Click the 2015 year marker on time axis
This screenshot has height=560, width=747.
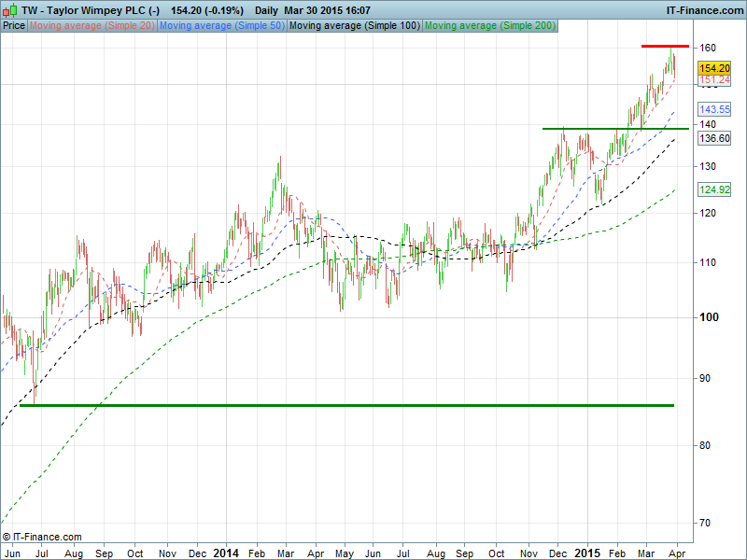[x=588, y=553]
